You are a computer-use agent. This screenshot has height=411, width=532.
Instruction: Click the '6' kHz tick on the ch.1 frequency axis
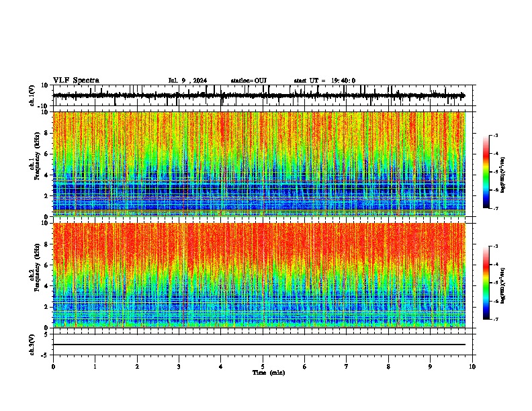point(46,154)
